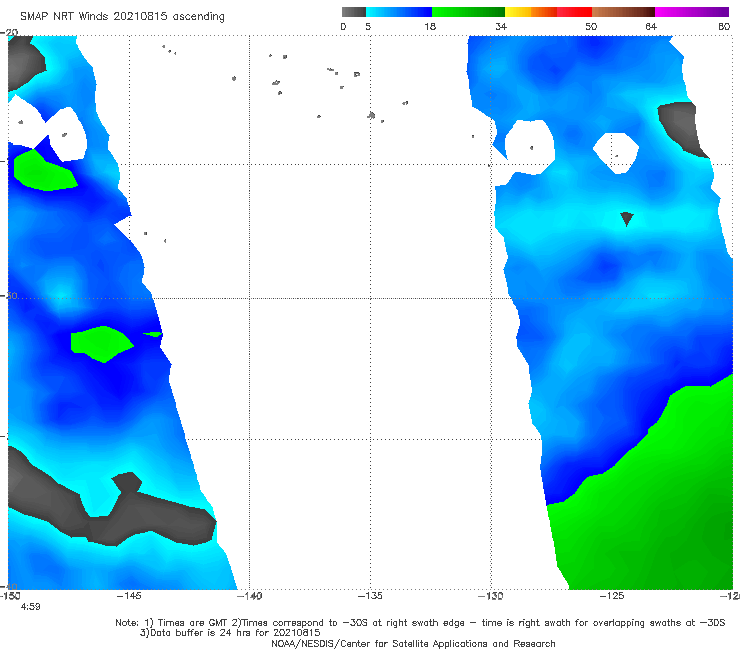This screenshot has width=740, height=650.
Task: Click the 'SMAP NRT Winds 20210815 ascending' title
Action: 122,17
